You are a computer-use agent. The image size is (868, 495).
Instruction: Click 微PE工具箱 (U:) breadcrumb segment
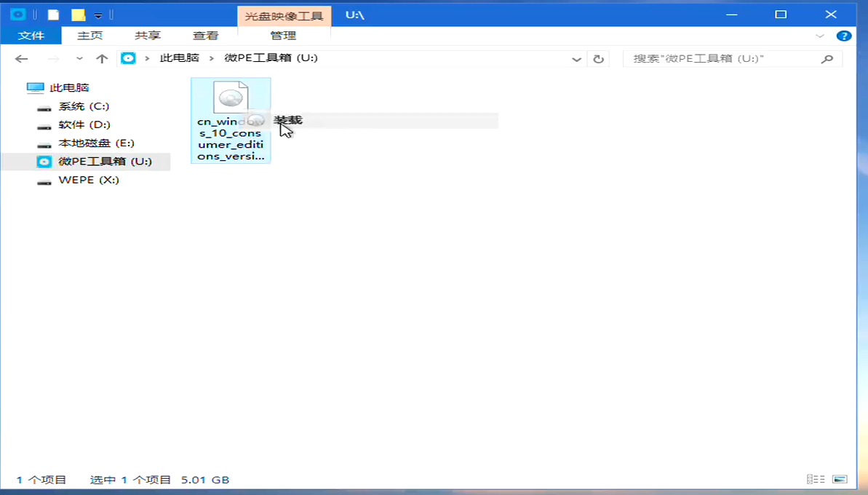(271, 58)
